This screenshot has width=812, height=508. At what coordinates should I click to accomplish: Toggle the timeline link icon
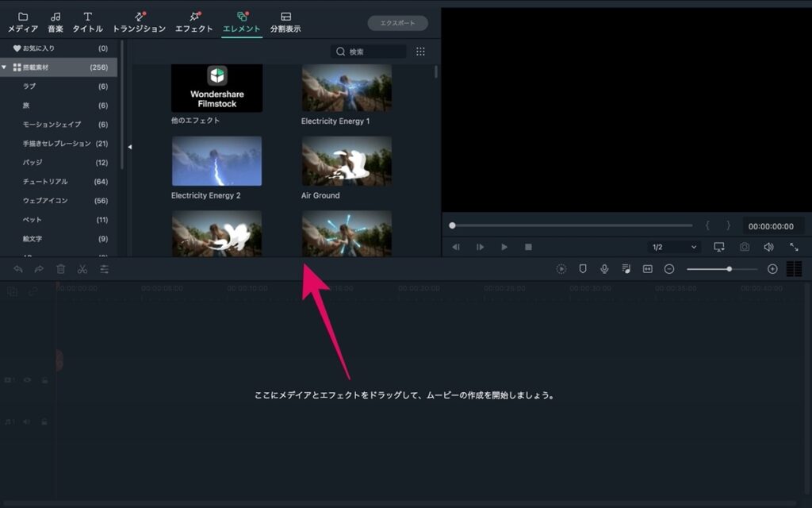coord(33,292)
